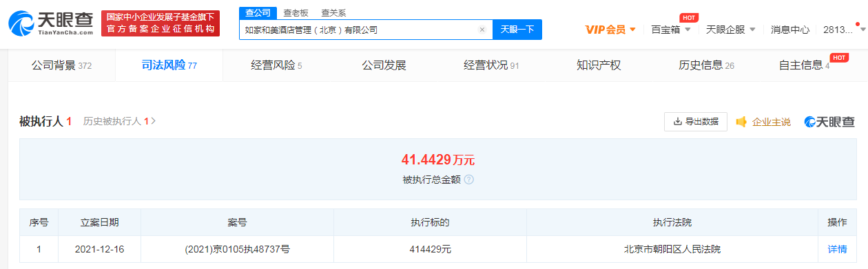Switch to the 公司背景 tab
This screenshot has width=868, height=269.
point(61,65)
